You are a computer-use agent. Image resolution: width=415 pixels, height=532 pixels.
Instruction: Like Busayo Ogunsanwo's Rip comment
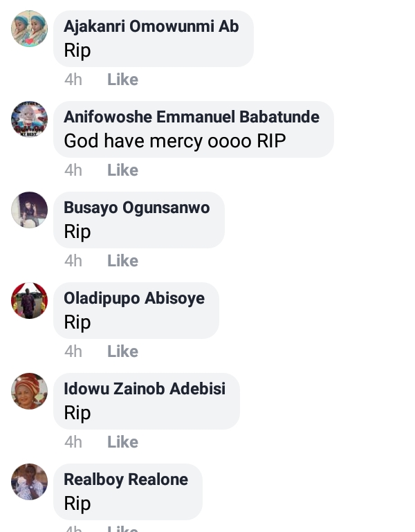(122, 261)
